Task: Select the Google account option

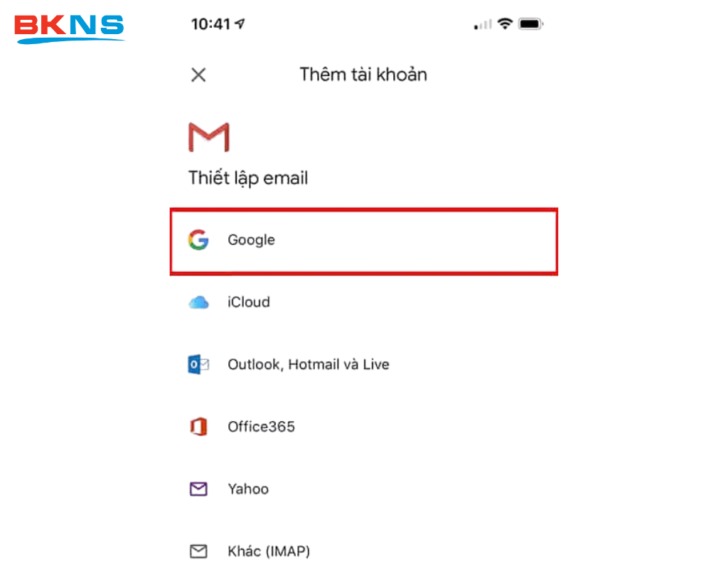Action: 363,241
